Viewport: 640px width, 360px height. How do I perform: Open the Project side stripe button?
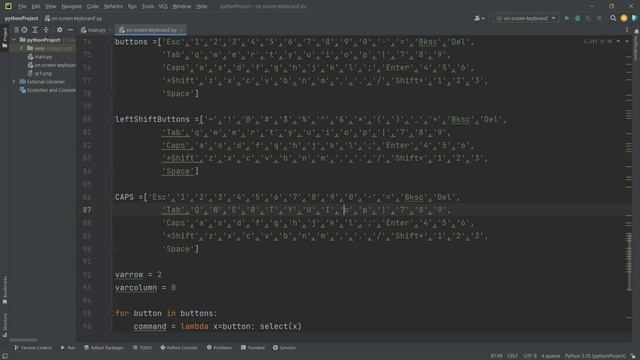pyautogui.click(x=4, y=37)
